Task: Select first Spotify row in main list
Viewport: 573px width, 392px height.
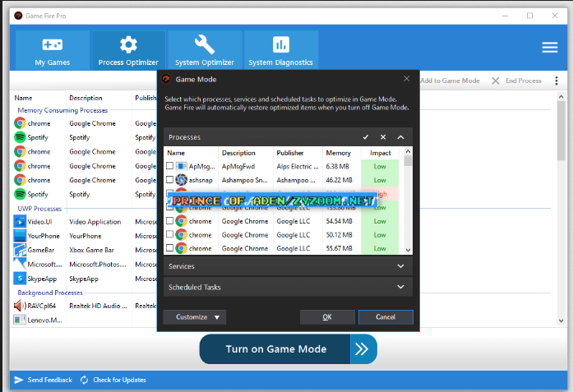Action: 85,137
